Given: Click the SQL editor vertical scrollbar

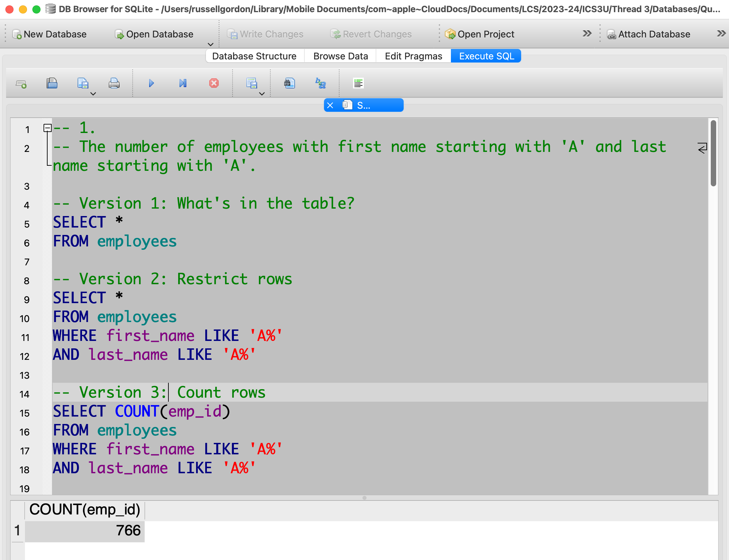Looking at the screenshot, I should pos(713,153).
